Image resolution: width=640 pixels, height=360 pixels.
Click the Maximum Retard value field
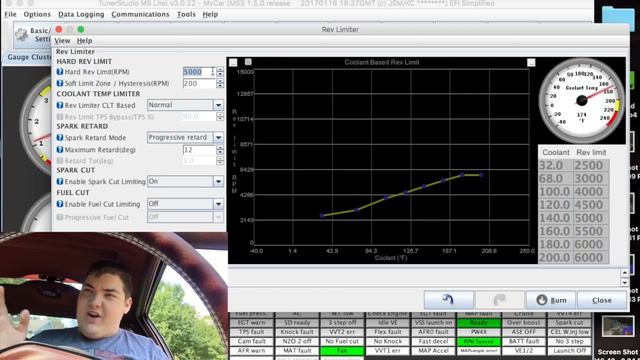199,150
